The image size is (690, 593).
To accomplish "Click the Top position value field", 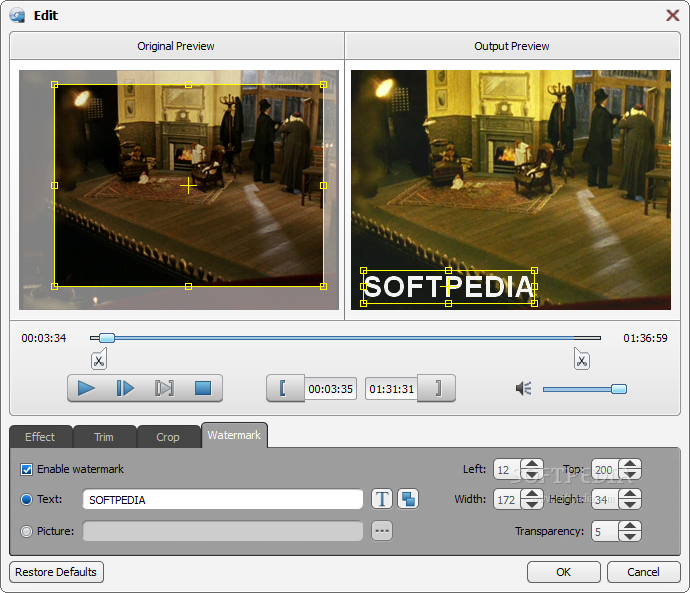I will (605, 470).
